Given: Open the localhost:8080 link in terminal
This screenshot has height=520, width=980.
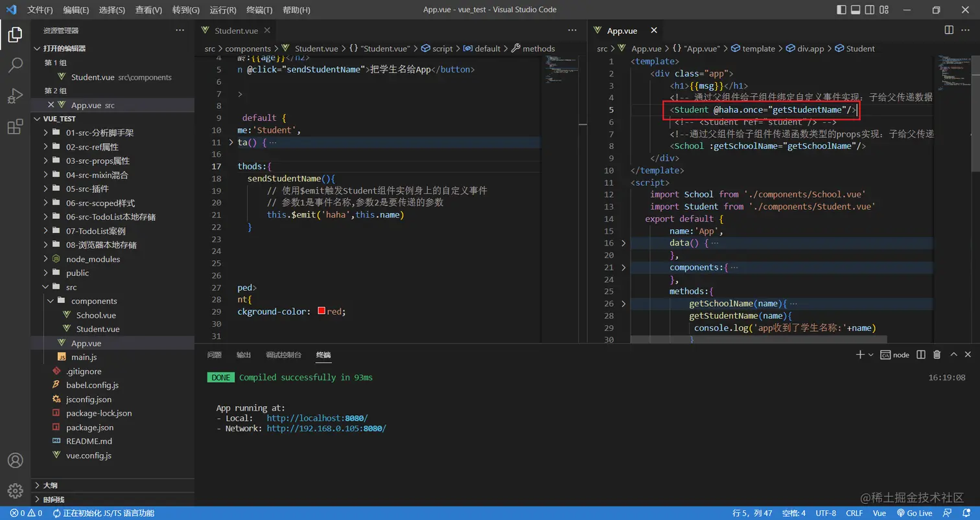Looking at the screenshot, I should click(317, 418).
